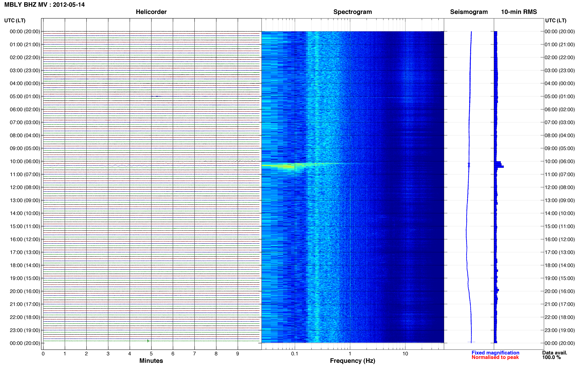The height and width of the screenshot is (368, 588).
Task: Select the '10-min RMS' panel heading
Action: coord(519,12)
